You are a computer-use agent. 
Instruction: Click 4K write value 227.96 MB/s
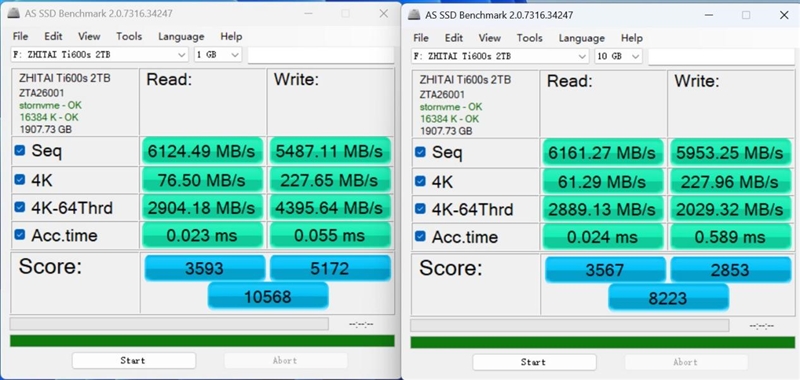731,181
